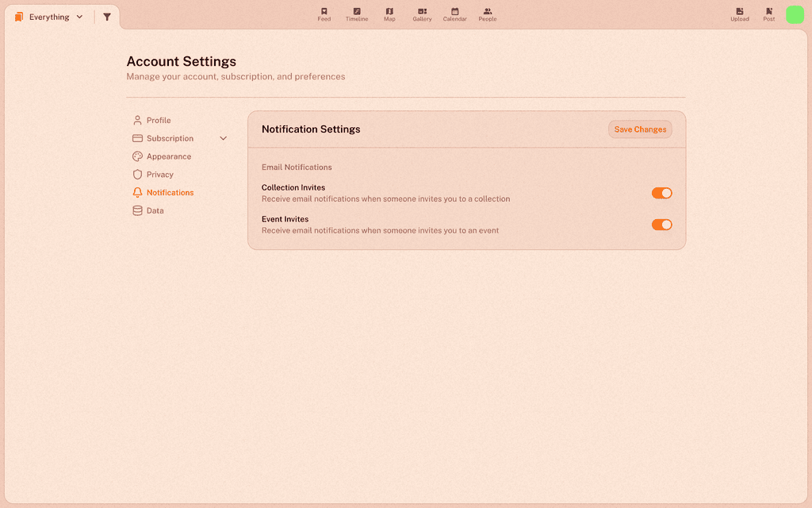Screen dimensions: 812x508
Task: Go to Profile settings
Action: click(x=159, y=121)
